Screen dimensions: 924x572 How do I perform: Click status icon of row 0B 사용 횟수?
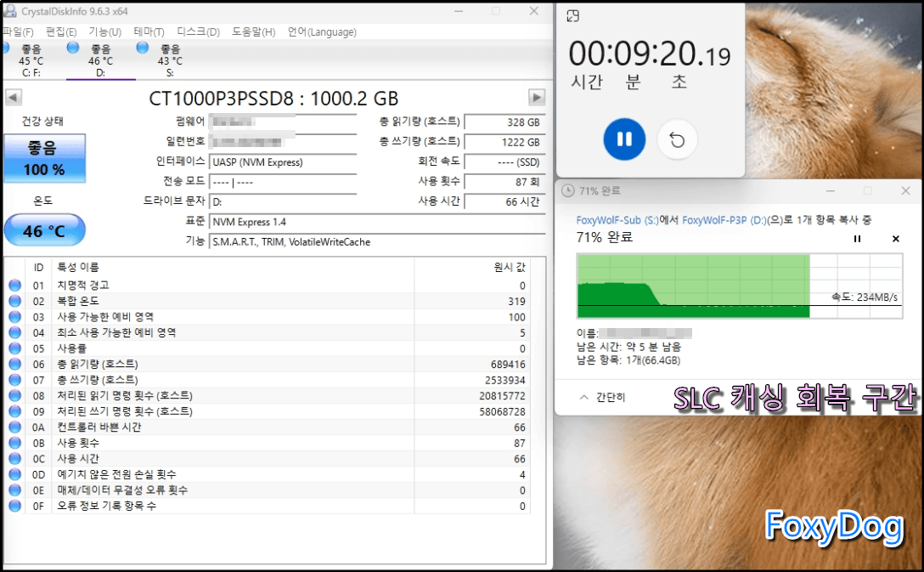click(x=15, y=443)
